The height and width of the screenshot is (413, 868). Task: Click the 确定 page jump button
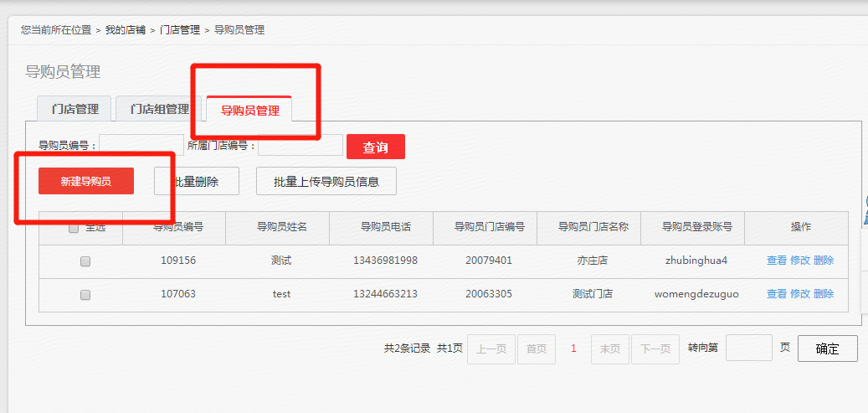828,348
